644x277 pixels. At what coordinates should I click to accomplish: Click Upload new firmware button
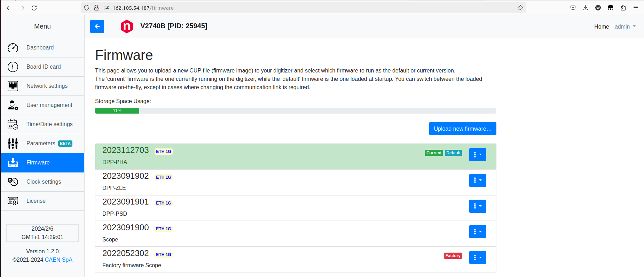(x=463, y=129)
